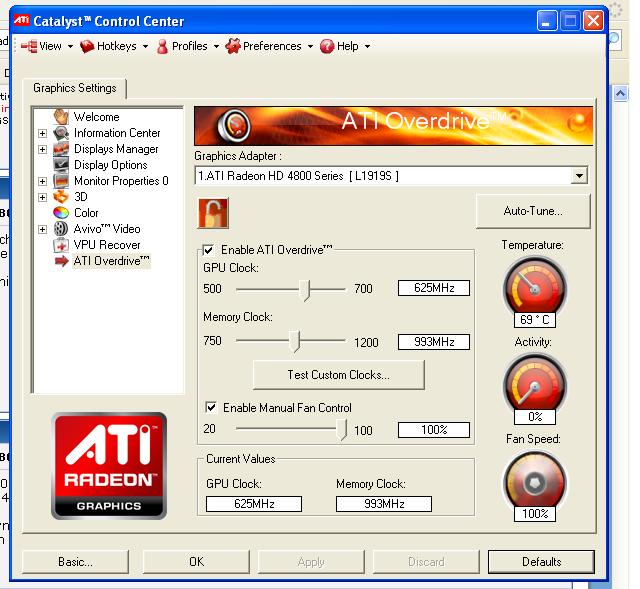Viewport: 640px width, 589px height.
Task: Click the Hotkeys flame icon
Action: click(87, 46)
